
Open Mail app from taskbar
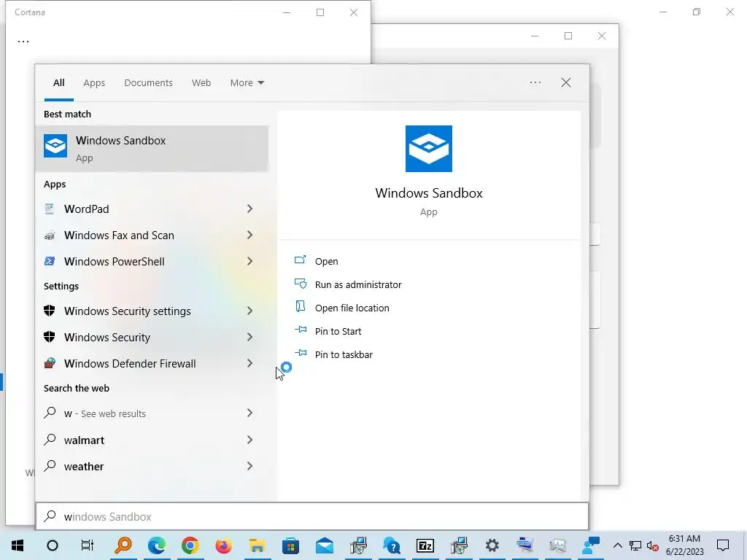point(325,545)
